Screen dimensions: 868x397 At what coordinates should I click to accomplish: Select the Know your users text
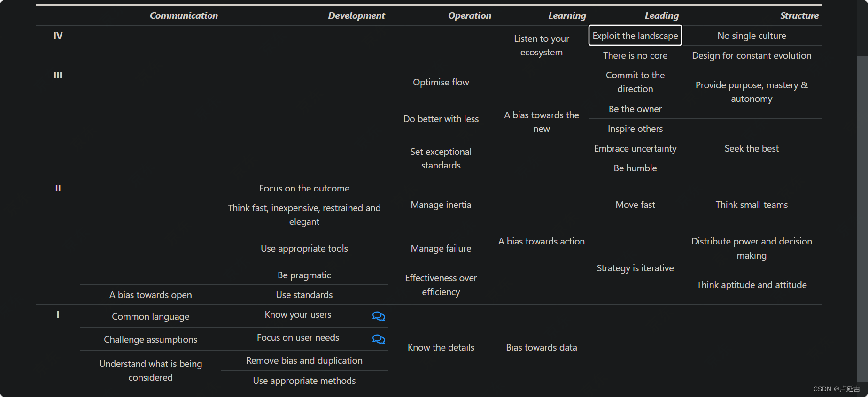tap(298, 314)
